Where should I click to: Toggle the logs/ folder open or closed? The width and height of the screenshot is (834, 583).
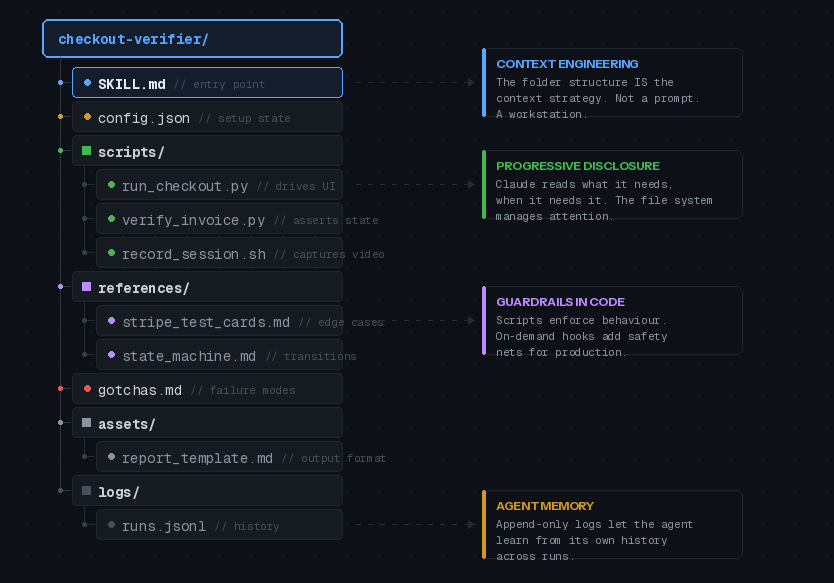pyautogui.click(x=118, y=492)
